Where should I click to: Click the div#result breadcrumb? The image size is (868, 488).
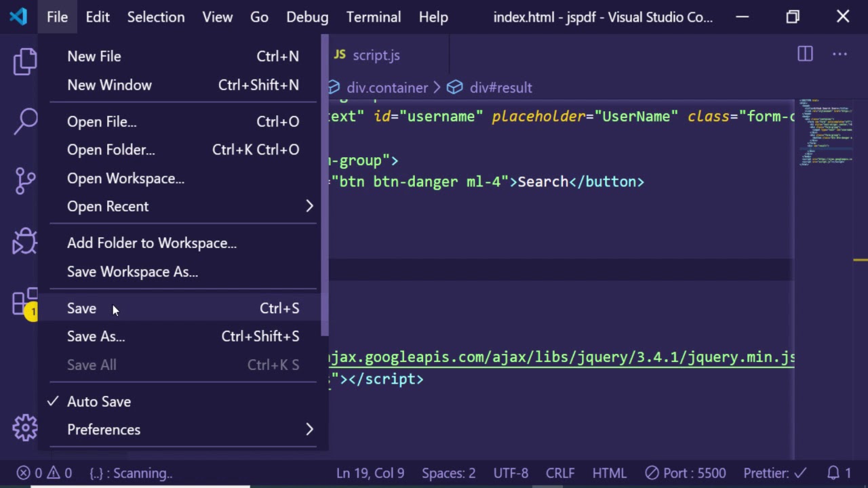pos(500,88)
